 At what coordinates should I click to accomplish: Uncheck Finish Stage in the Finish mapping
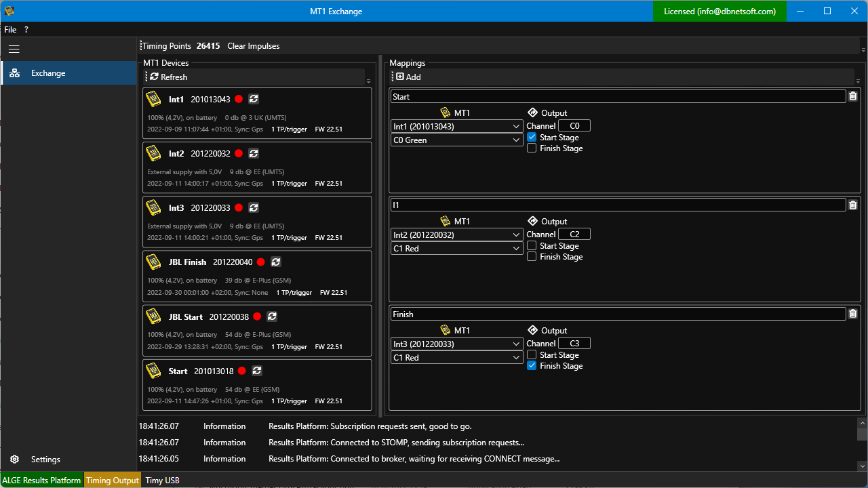click(x=532, y=365)
